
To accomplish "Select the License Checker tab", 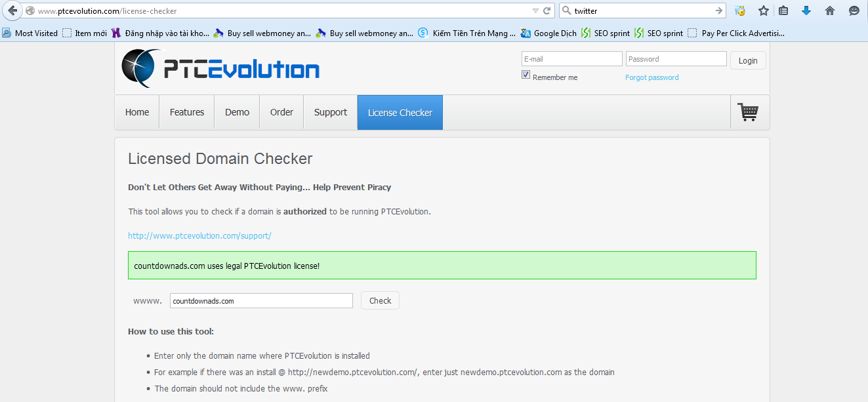I will click(x=400, y=112).
